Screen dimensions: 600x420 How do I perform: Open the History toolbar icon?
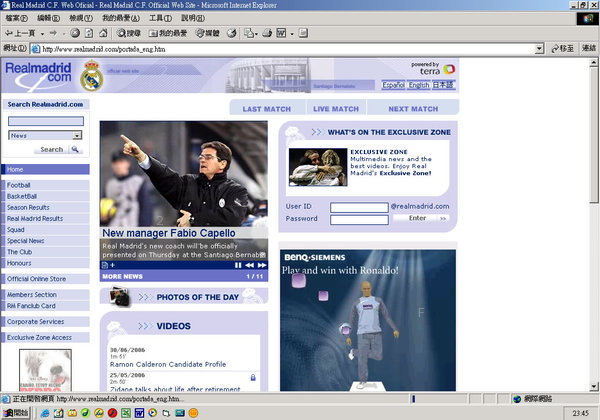(x=232, y=33)
